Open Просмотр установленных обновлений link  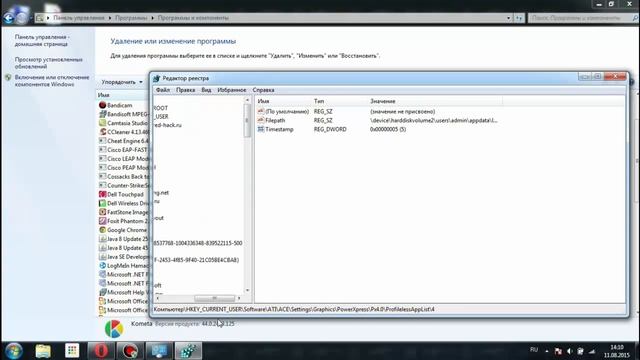pos(49,63)
